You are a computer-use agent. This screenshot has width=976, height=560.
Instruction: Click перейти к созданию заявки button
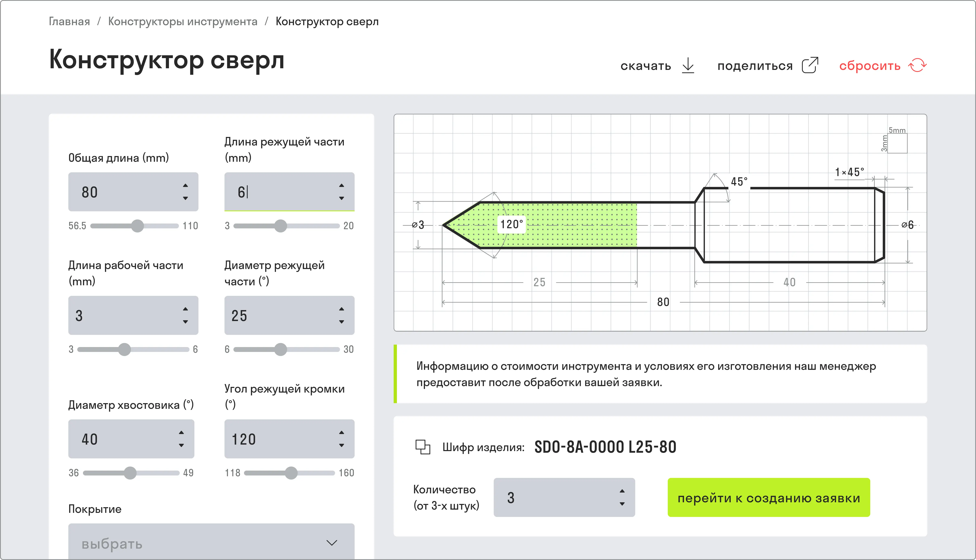(x=769, y=497)
